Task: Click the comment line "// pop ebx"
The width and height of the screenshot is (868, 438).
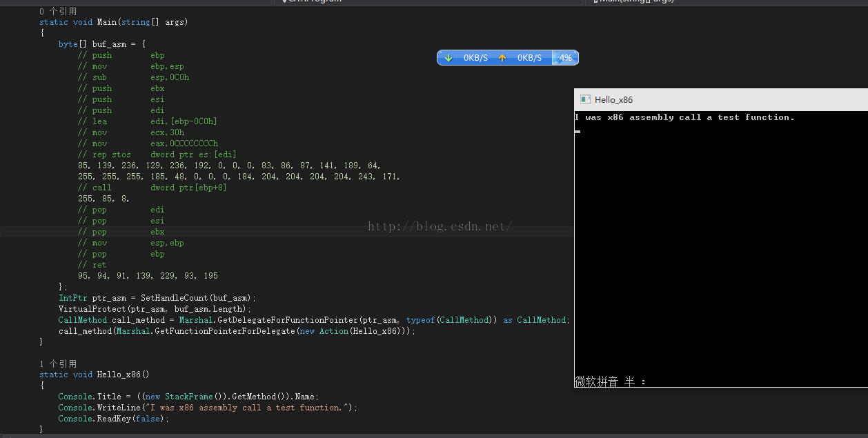Action: pos(121,232)
